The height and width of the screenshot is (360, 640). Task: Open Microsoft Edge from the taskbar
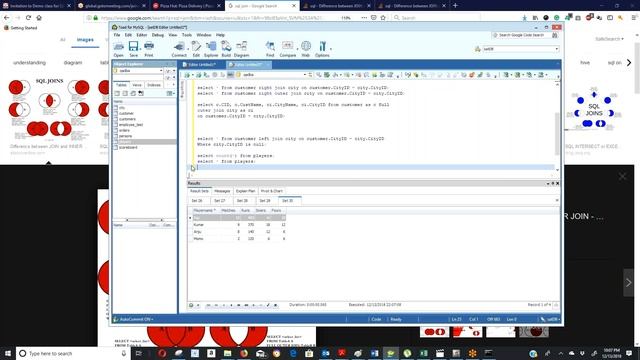tap(293, 353)
